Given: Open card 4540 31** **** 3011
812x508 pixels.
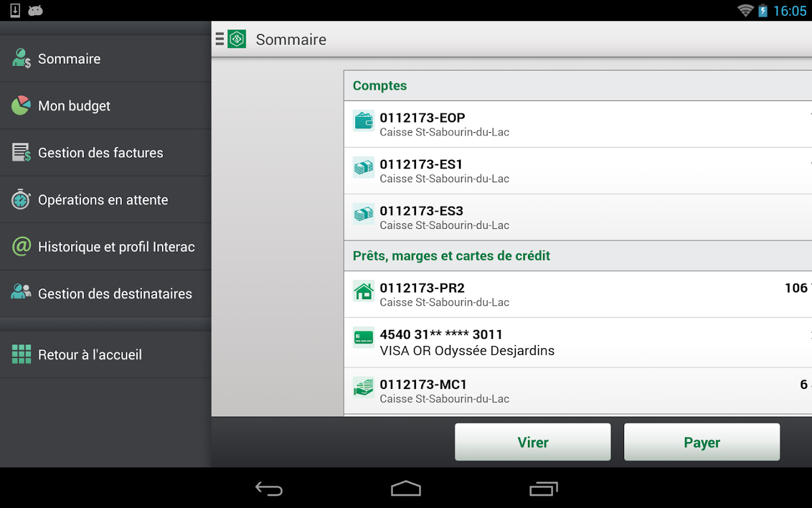Looking at the screenshot, I should click(x=578, y=343).
